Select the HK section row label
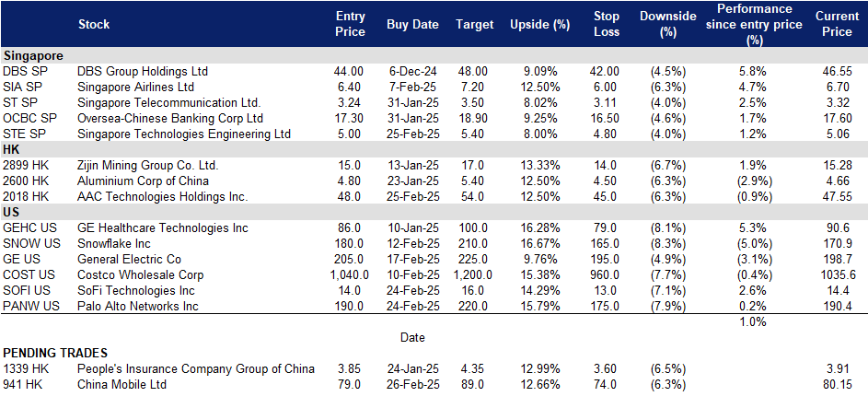 (13, 150)
